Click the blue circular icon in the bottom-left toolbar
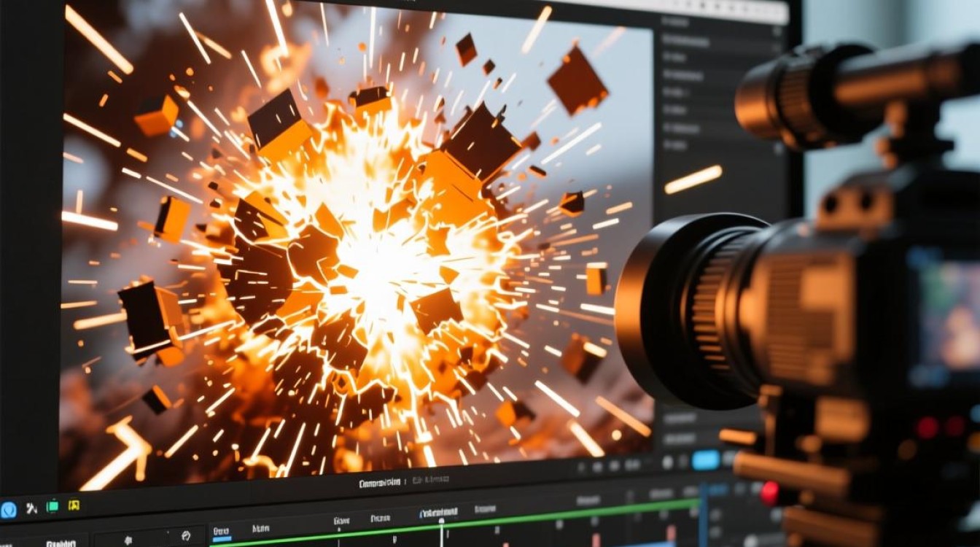Screen dimensions: 980x547 8,509
